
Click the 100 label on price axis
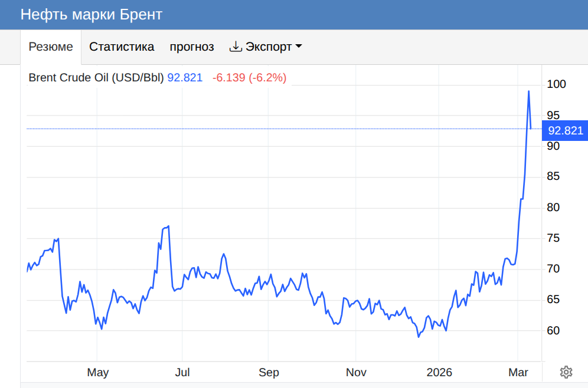557,84
